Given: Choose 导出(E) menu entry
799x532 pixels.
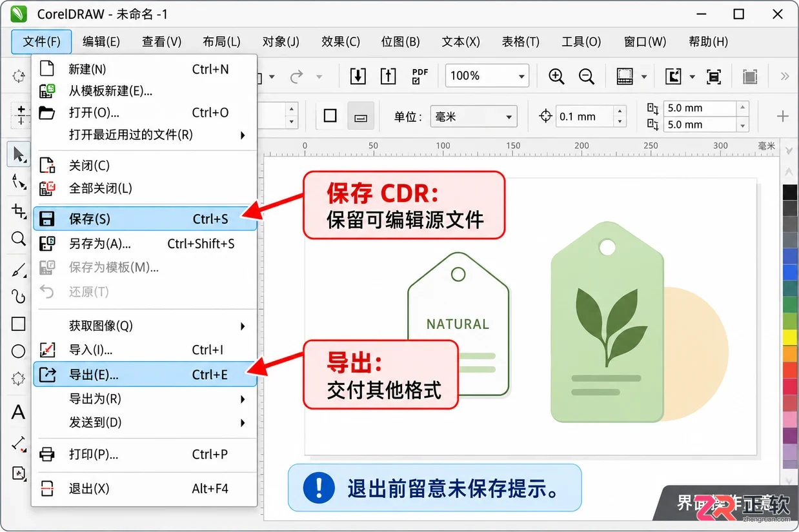Looking at the screenshot, I should [x=145, y=374].
